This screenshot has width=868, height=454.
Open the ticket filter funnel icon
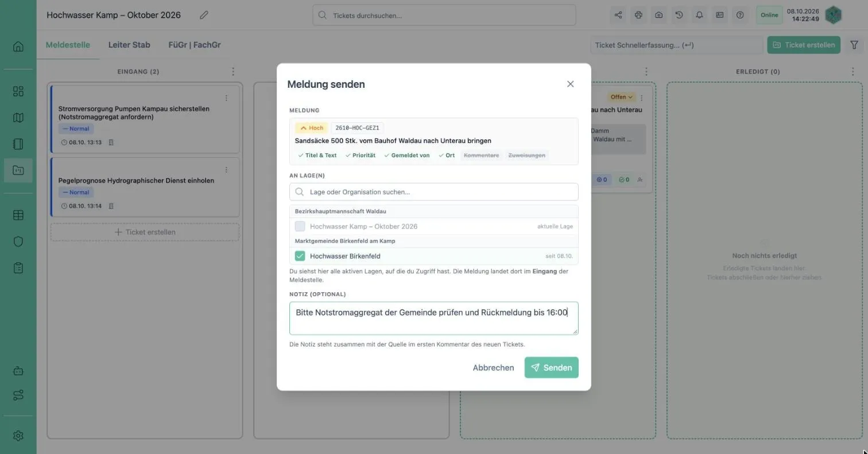click(x=854, y=45)
